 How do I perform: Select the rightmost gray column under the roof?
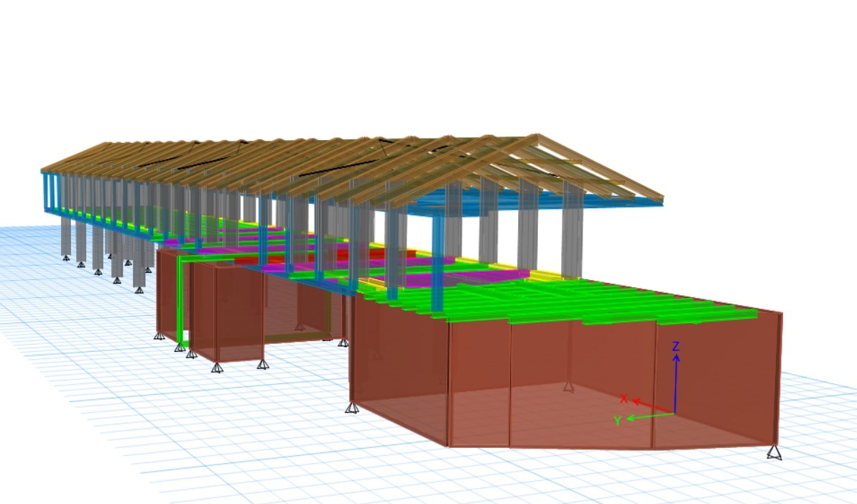point(573,228)
